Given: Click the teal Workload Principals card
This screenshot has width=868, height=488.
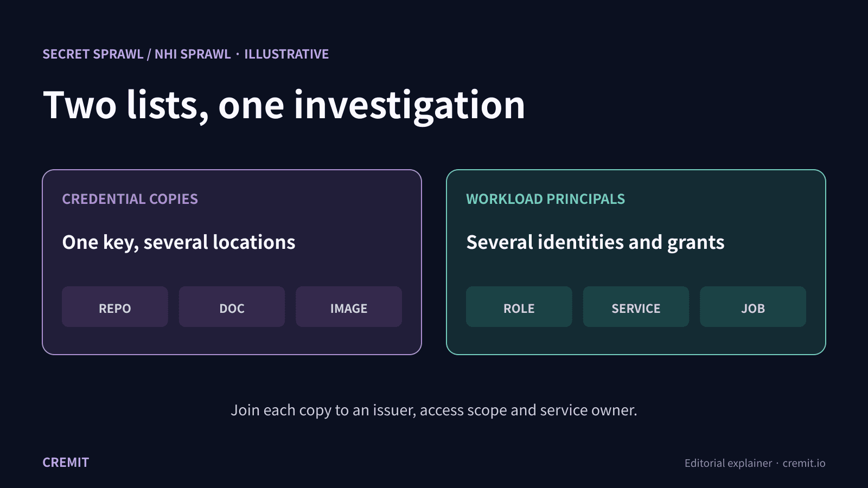Looking at the screenshot, I should coord(636,262).
